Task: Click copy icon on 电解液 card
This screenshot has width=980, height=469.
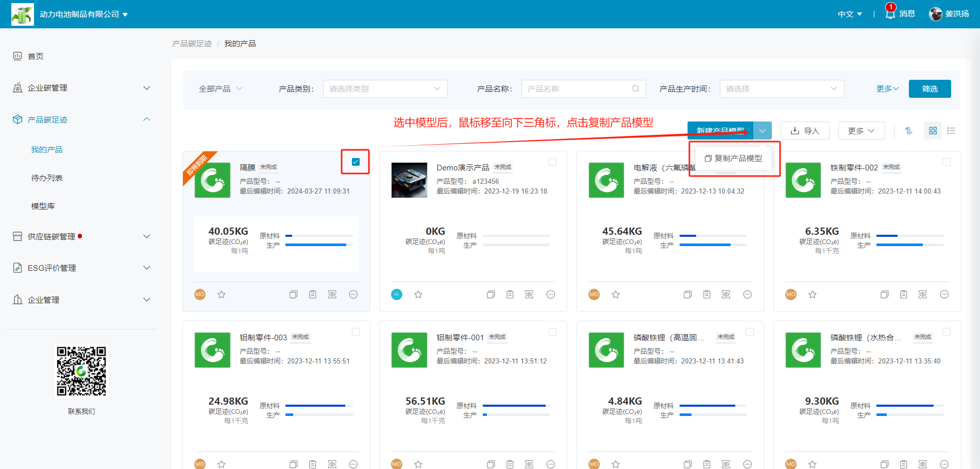Action: pyautogui.click(x=687, y=294)
